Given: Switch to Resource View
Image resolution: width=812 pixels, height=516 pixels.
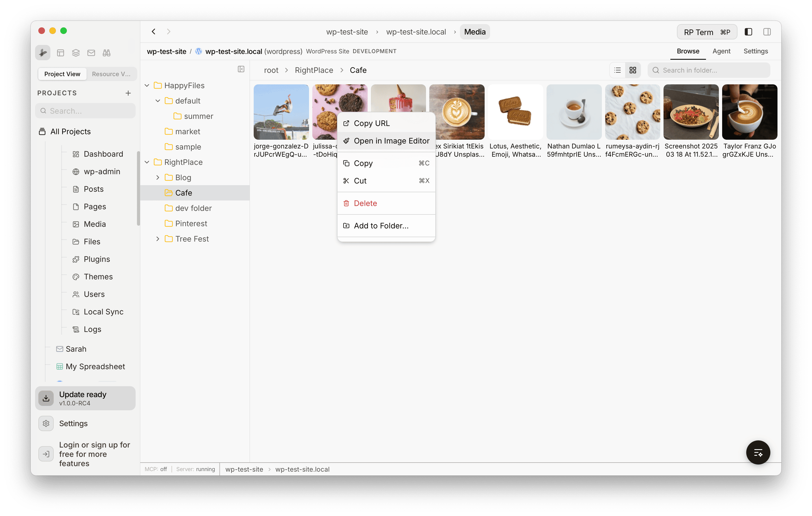Looking at the screenshot, I should point(111,74).
